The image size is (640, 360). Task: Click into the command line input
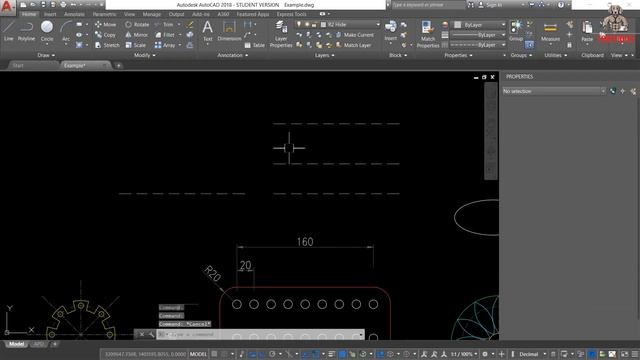(261, 335)
